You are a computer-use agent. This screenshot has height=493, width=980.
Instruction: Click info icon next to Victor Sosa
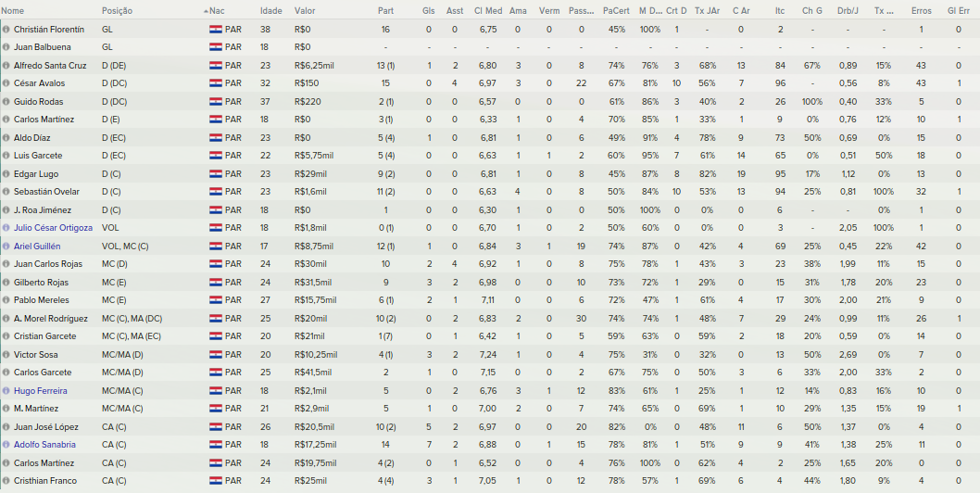pos(6,355)
